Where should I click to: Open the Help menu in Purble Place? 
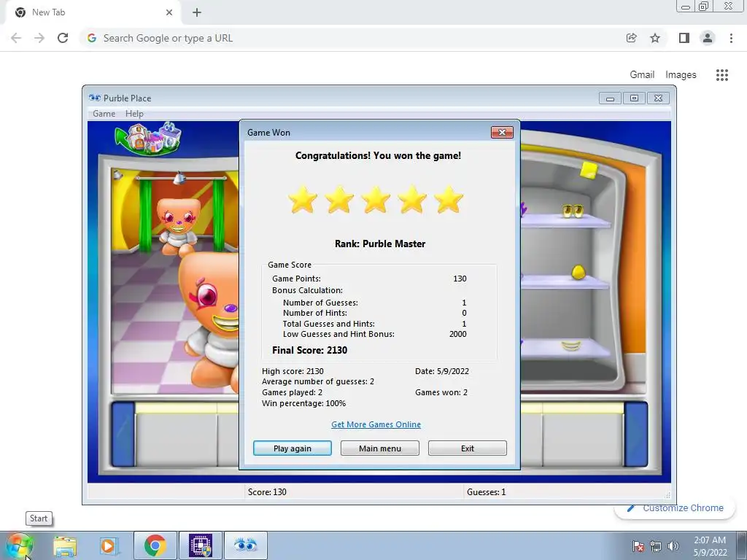tap(134, 114)
